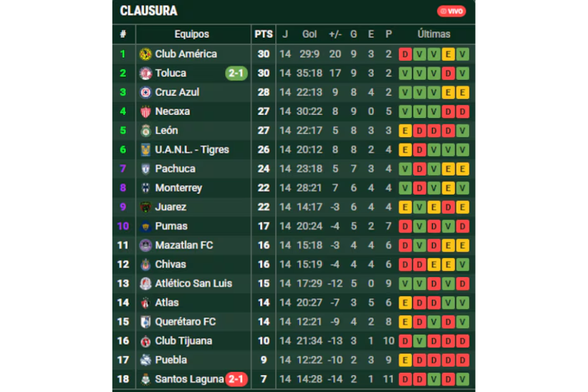
Task: Click Club América's first red D result box
Action: (405, 54)
